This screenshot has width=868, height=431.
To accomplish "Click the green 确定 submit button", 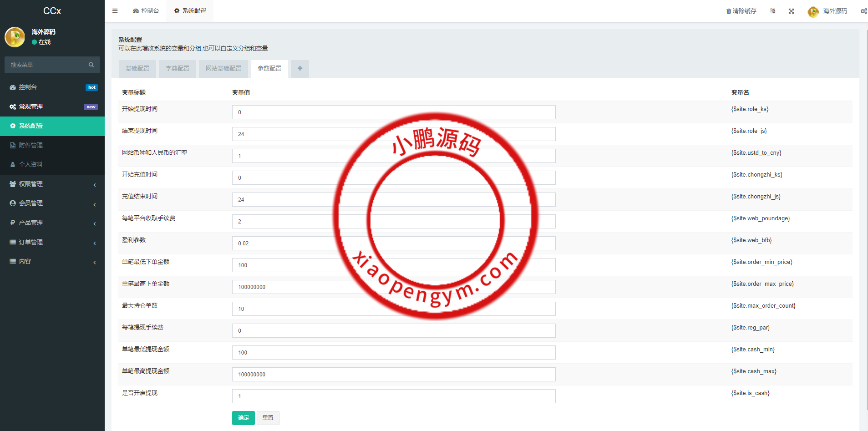I will pos(244,418).
